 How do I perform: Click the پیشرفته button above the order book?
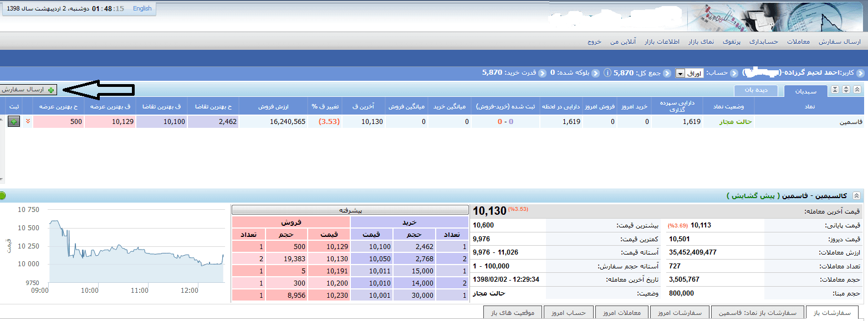pyautogui.click(x=350, y=210)
